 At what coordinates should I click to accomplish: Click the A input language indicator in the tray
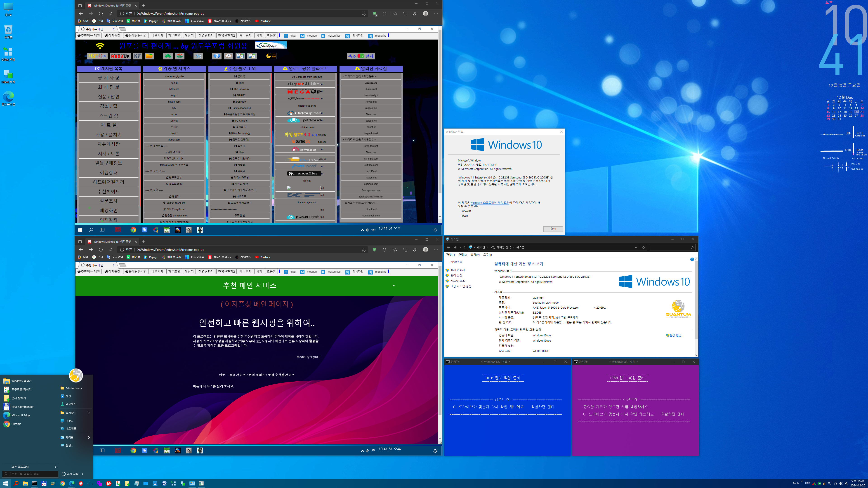pyautogui.click(x=846, y=484)
